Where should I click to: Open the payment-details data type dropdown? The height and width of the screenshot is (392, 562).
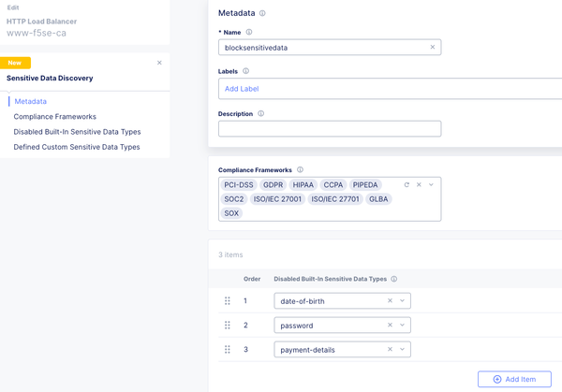coord(402,350)
